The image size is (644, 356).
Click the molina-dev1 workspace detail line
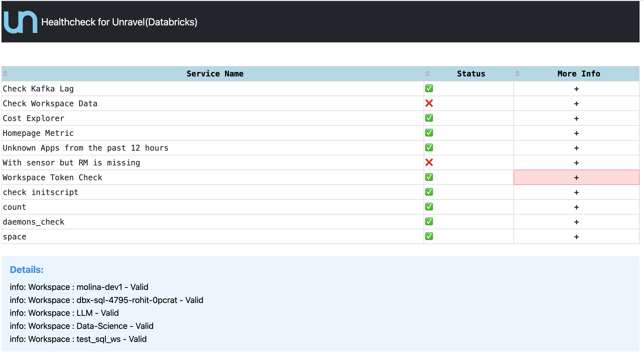pyautogui.click(x=79, y=287)
